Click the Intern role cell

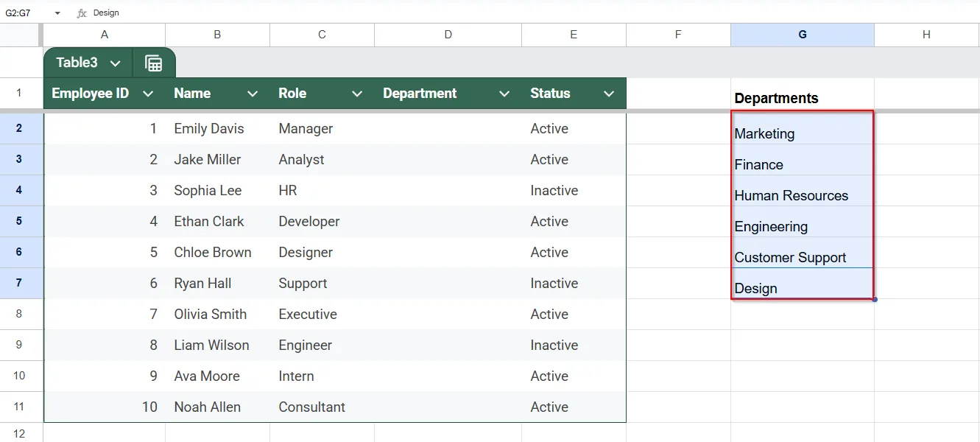pyautogui.click(x=322, y=376)
